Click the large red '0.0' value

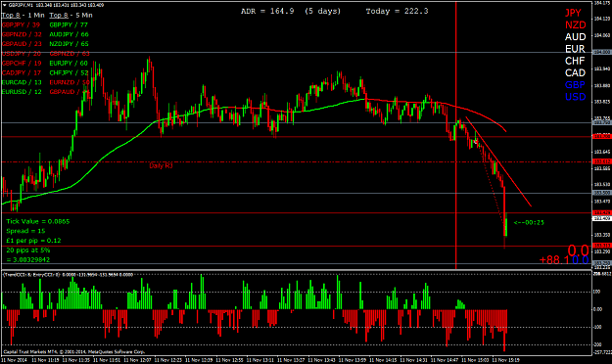578,250
